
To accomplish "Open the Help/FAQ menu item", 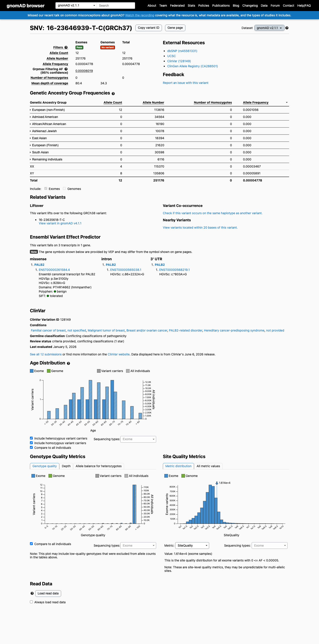I will tap(304, 6).
